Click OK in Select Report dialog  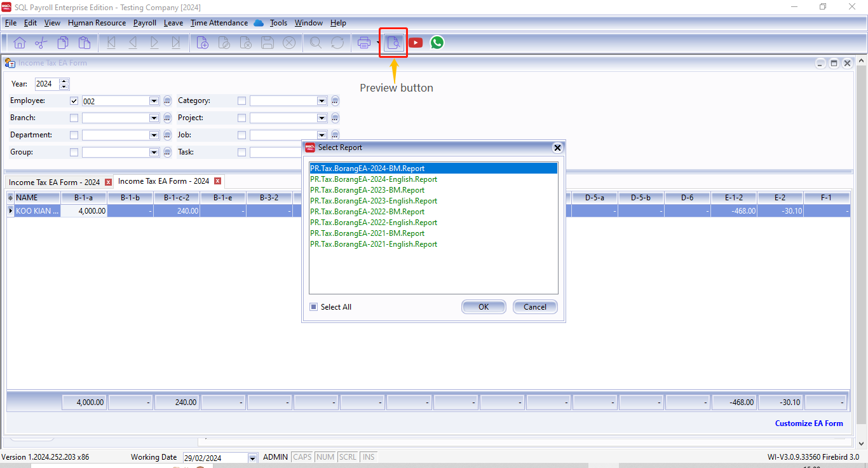pos(484,307)
